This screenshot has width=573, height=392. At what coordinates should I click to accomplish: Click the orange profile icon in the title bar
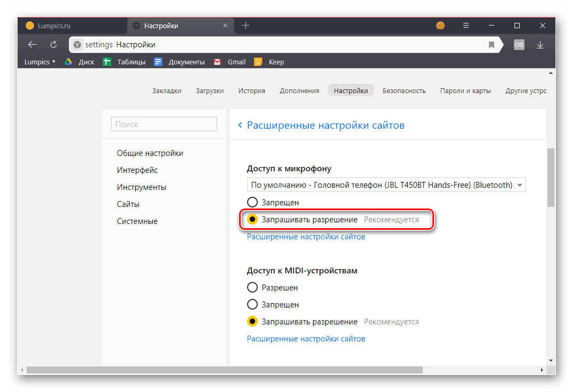click(440, 26)
